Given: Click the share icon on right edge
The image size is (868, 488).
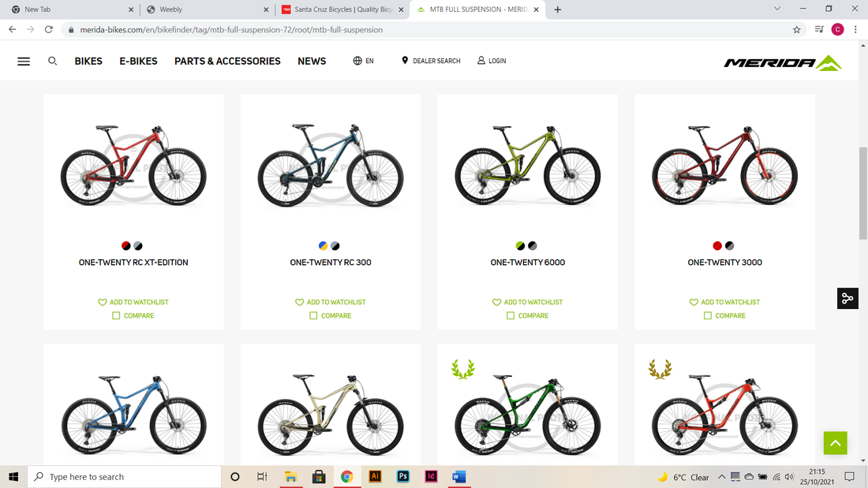Looking at the screenshot, I should pos(847,299).
